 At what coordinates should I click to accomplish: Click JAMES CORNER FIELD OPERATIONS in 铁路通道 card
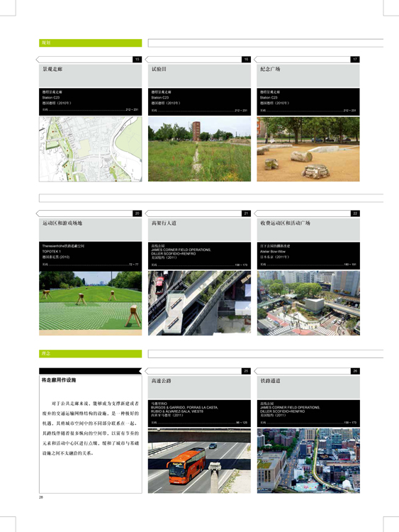click(x=290, y=407)
